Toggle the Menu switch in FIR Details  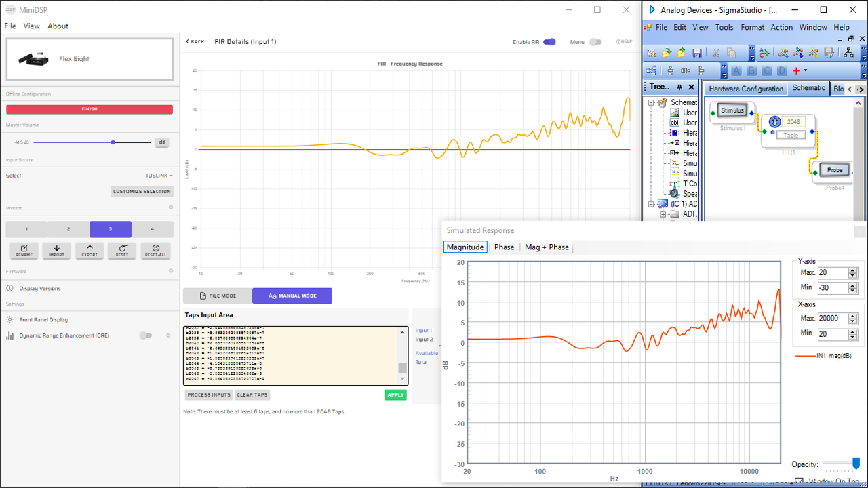[595, 42]
